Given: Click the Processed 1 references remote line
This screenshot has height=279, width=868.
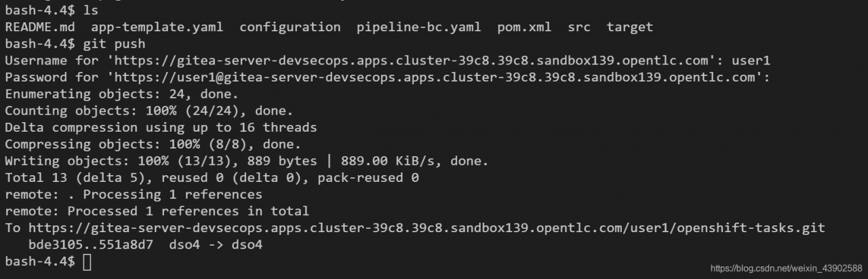Looking at the screenshot, I should pos(157,211).
